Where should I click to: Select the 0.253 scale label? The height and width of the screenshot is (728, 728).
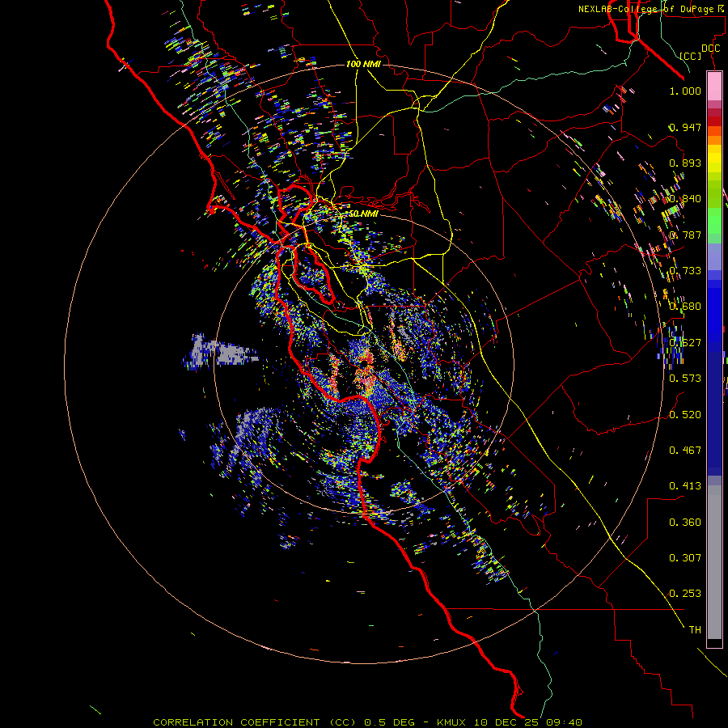pos(685,594)
